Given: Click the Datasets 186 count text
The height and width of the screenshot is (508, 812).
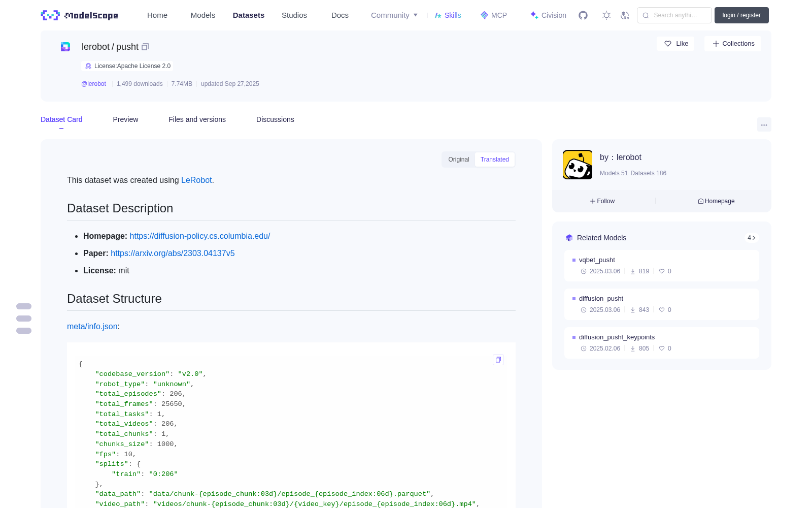Looking at the screenshot, I should (649, 173).
